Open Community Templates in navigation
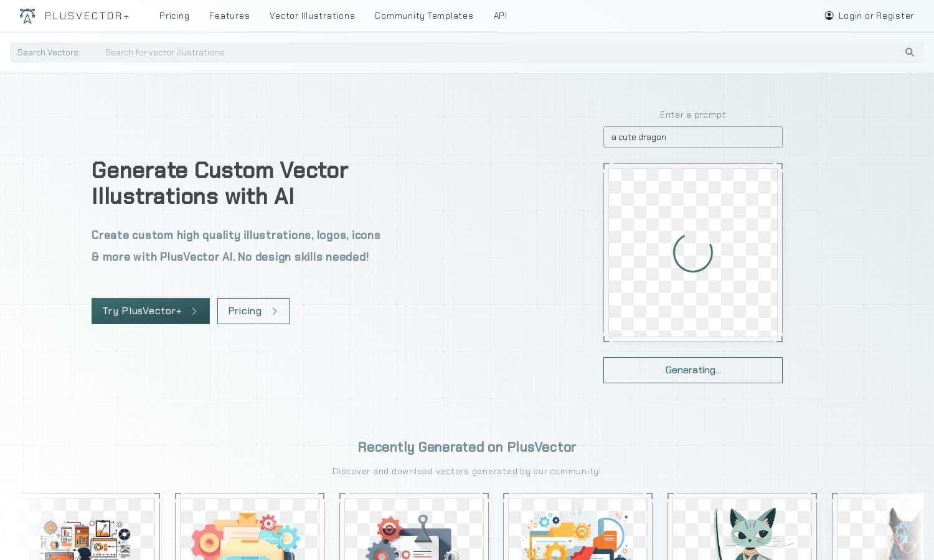934x560 pixels. click(424, 16)
